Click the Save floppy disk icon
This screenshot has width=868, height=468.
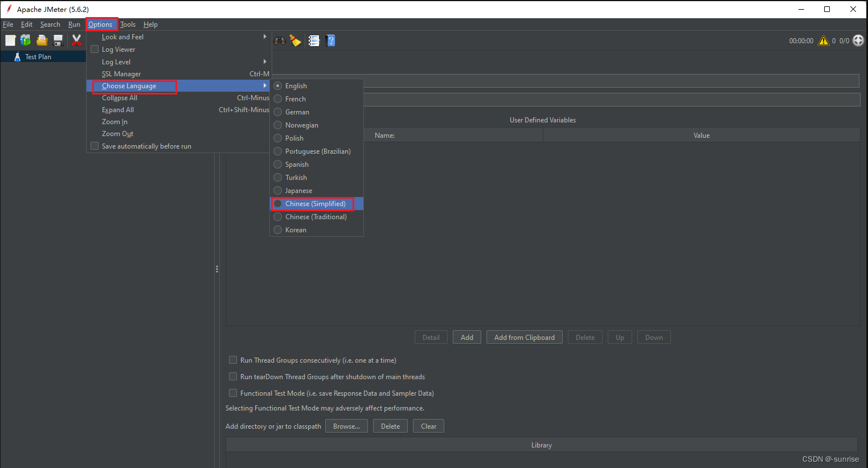(x=58, y=40)
